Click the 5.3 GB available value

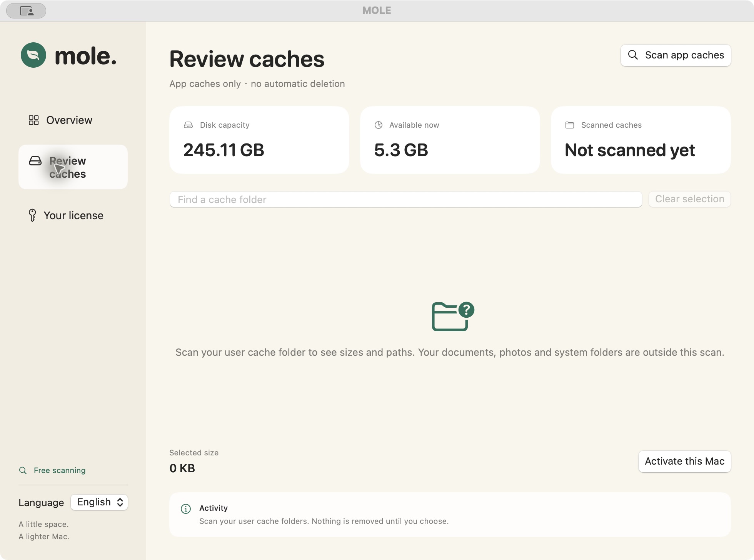pos(401,150)
